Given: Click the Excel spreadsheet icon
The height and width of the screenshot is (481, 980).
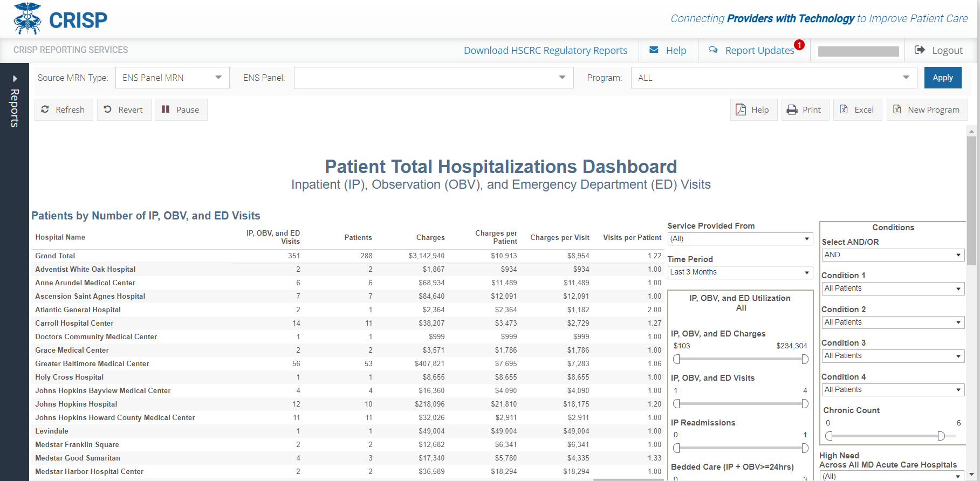Looking at the screenshot, I should 844,109.
